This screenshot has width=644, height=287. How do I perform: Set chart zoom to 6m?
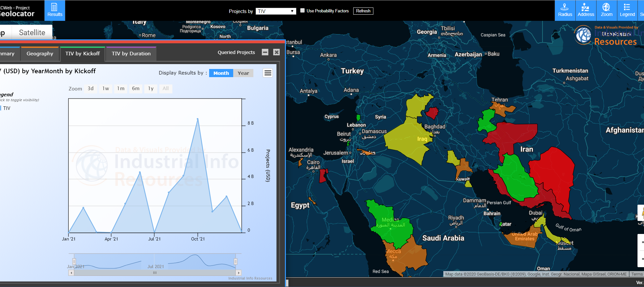tap(136, 89)
